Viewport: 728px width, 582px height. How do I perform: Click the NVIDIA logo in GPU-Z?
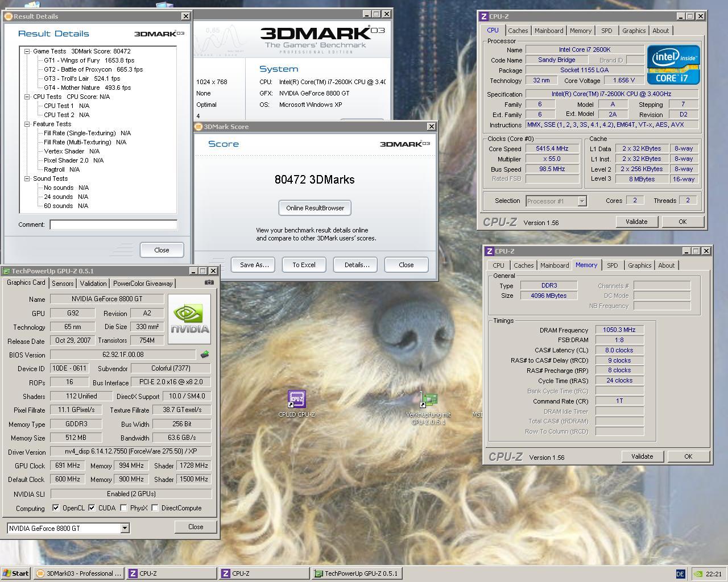coord(190,319)
